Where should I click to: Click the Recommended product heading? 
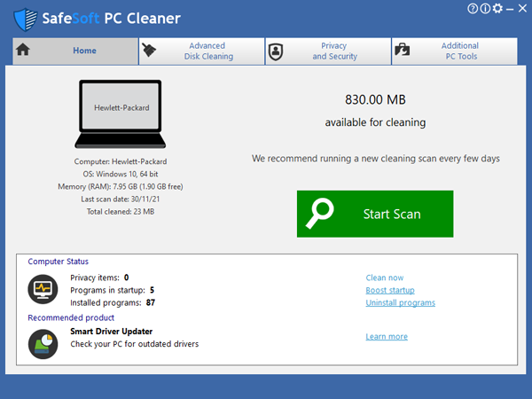pyautogui.click(x=71, y=318)
